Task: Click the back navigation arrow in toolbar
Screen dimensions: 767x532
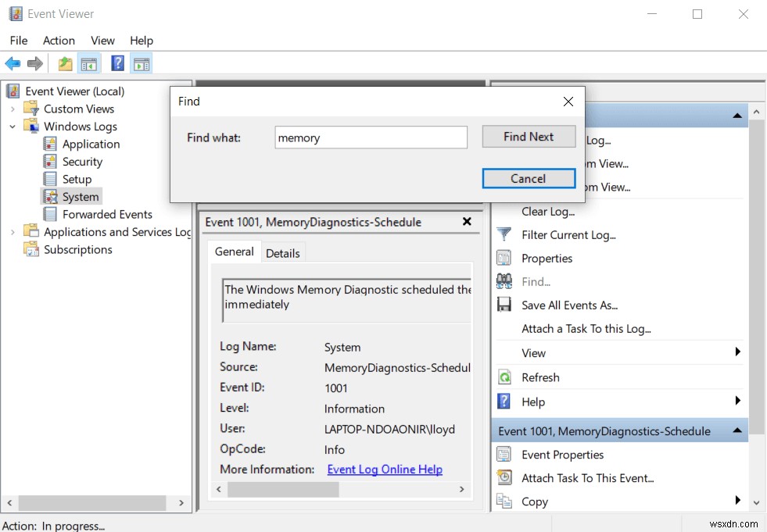Action: pos(12,63)
